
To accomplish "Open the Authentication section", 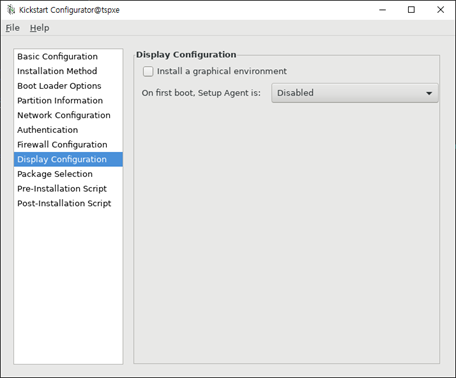I will coord(68,130).
